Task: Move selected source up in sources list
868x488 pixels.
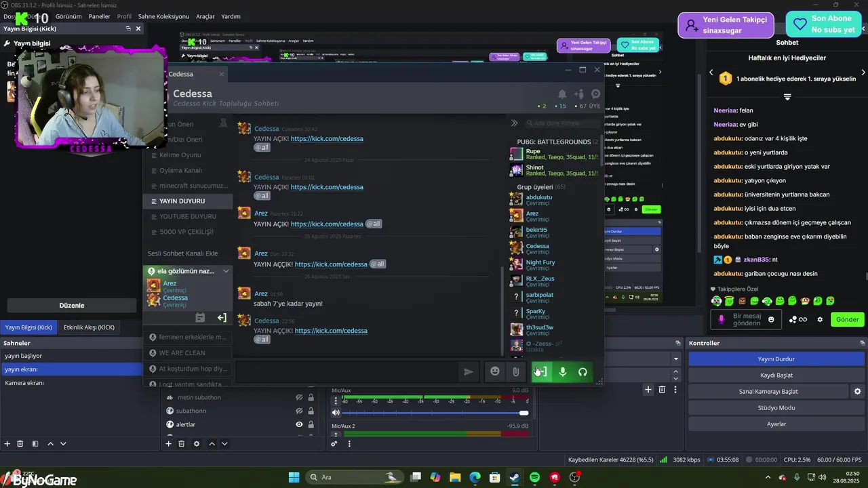Action: pyautogui.click(x=212, y=444)
